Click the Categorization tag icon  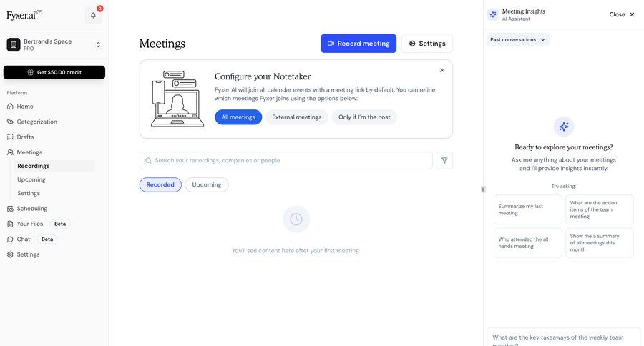10,122
